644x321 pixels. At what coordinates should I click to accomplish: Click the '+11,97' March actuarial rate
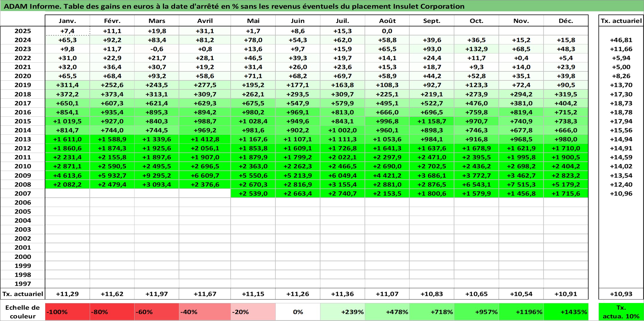click(157, 294)
